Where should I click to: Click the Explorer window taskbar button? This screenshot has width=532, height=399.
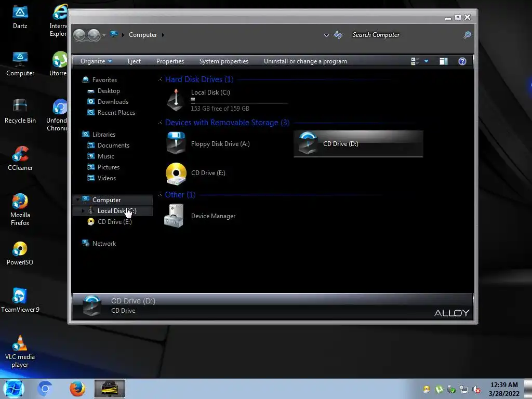[x=109, y=389]
